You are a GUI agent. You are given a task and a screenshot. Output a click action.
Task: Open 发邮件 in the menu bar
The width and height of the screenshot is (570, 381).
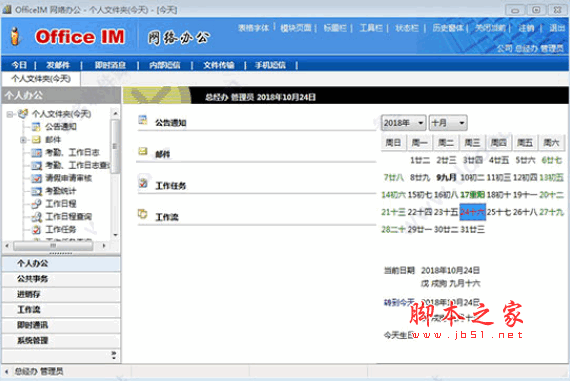coord(58,65)
